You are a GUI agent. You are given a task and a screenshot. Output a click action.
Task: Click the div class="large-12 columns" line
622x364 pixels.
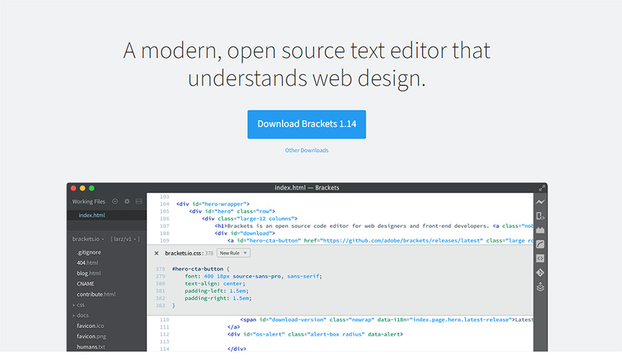click(x=249, y=218)
